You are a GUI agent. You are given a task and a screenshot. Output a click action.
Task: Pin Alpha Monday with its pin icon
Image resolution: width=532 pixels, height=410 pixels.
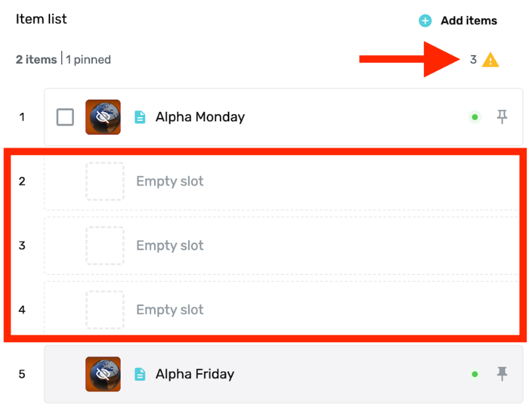coord(502,117)
